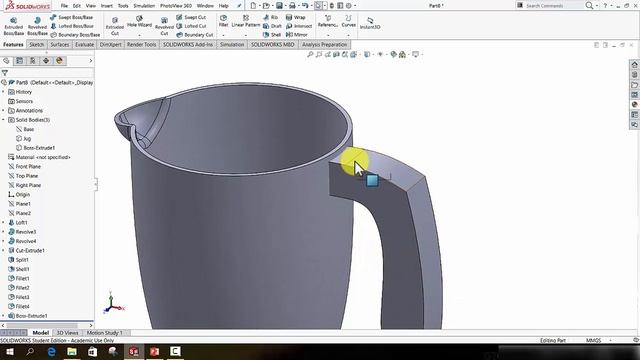Select the Shell1 feature
The image size is (640, 360).
[19, 269]
